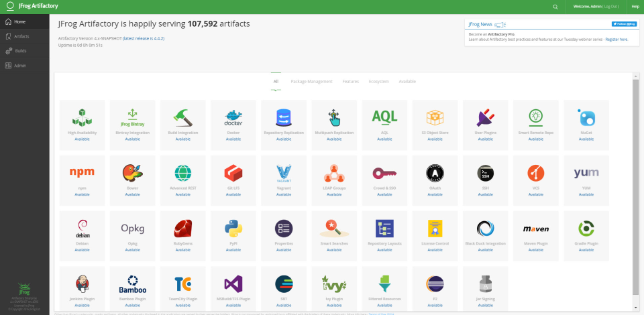644x315 pixels.
Task: Select the PyPI python icon
Action: (x=233, y=229)
